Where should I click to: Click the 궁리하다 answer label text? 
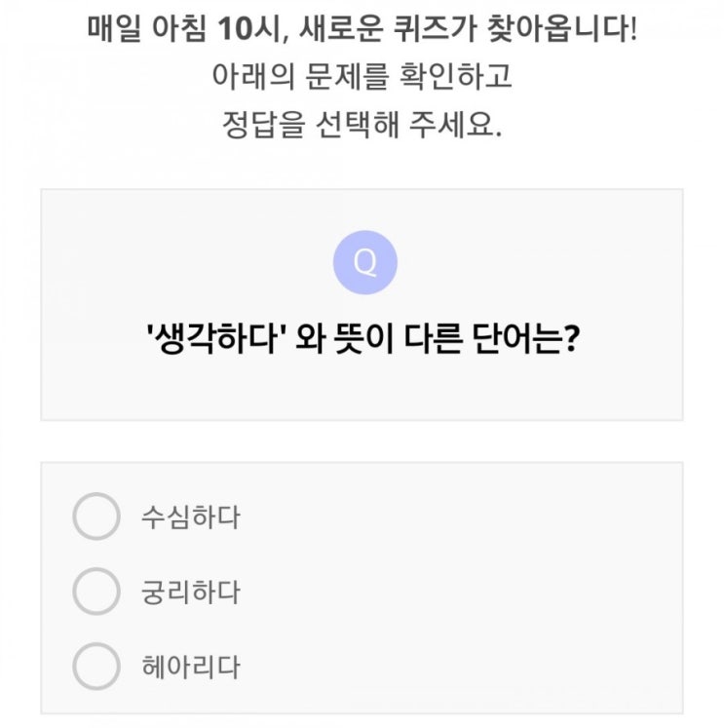pos(190,592)
